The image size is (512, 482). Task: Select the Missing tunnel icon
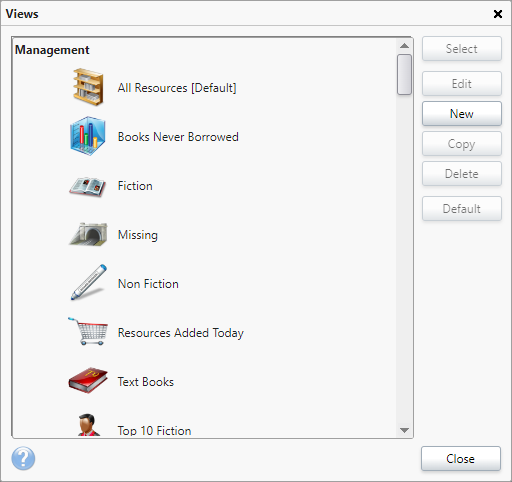[x=88, y=234]
